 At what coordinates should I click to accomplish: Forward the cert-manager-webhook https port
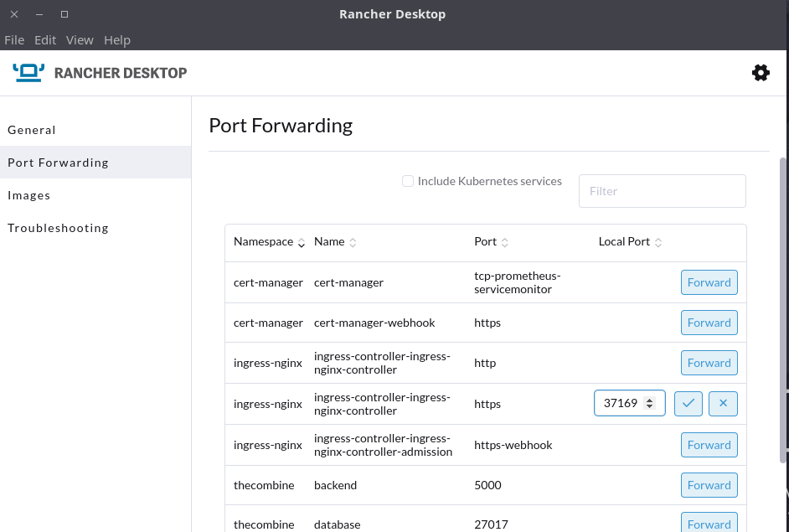coord(709,323)
